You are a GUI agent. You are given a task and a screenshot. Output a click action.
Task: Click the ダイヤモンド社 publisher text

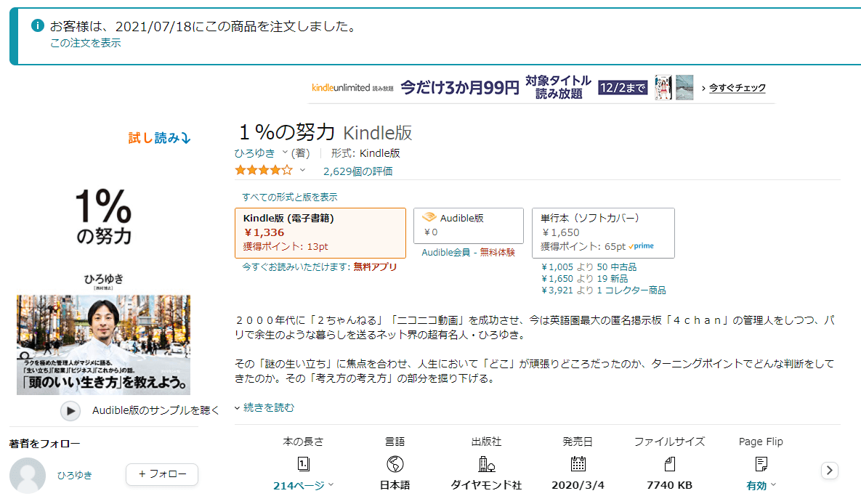click(487, 485)
